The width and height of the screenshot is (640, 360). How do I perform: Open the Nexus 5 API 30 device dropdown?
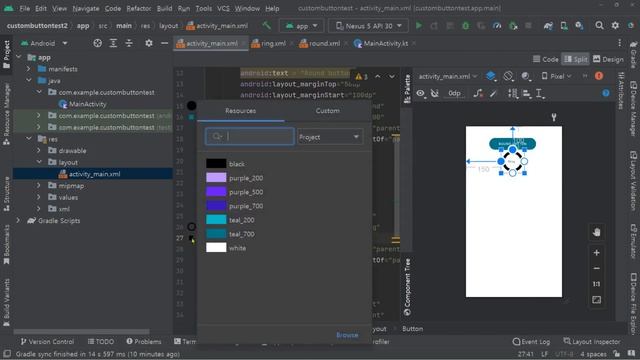[369, 26]
